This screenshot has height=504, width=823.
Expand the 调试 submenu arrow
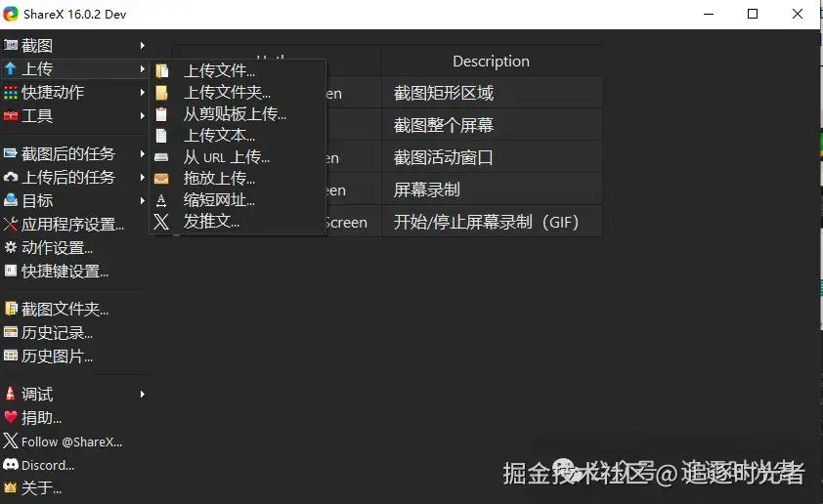click(x=143, y=394)
